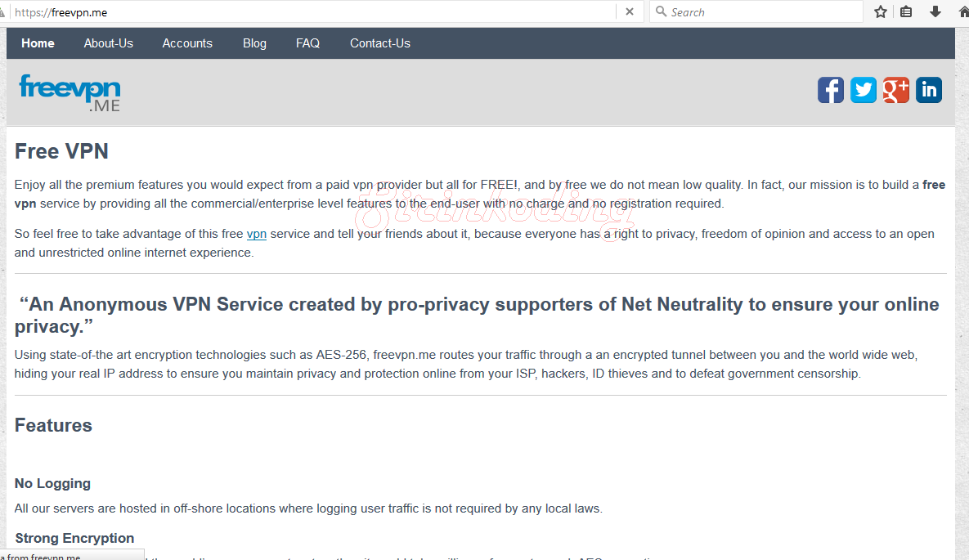Open the Twitter social icon

coord(864,90)
